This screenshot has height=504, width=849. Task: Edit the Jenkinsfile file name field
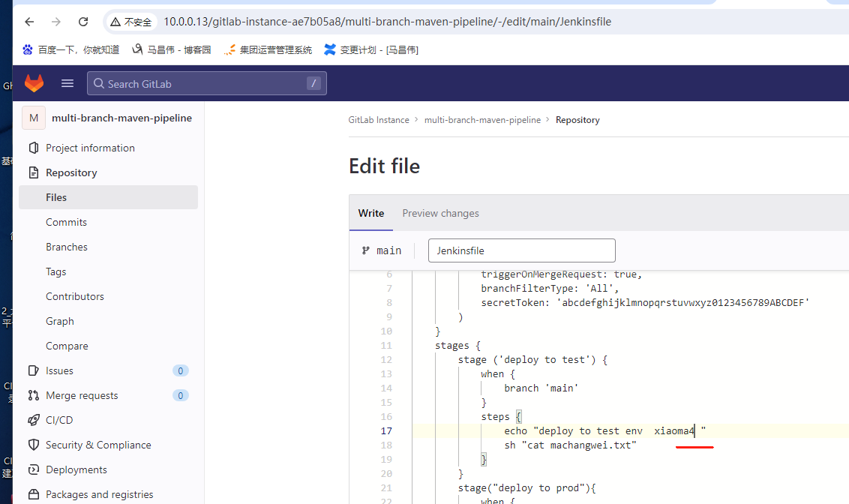[521, 250]
